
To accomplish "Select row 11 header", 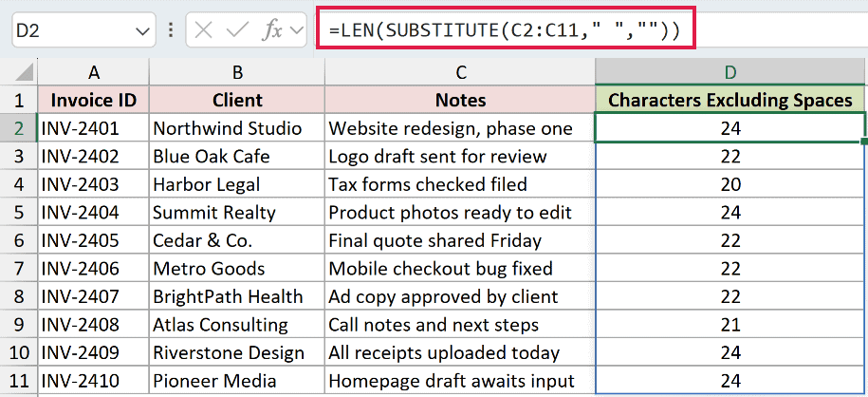I will (x=19, y=381).
